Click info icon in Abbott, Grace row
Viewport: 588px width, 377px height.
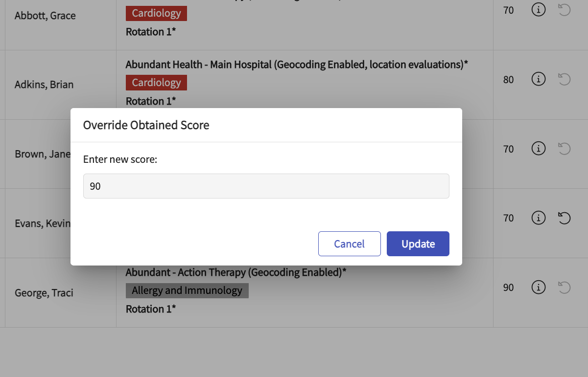[x=538, y=10]
